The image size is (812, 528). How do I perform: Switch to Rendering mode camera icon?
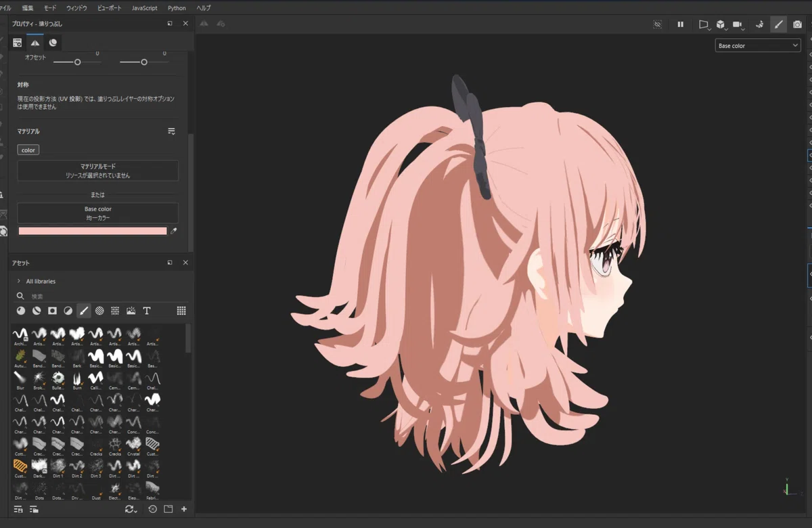pyautogui.click(x=798, y=24)
